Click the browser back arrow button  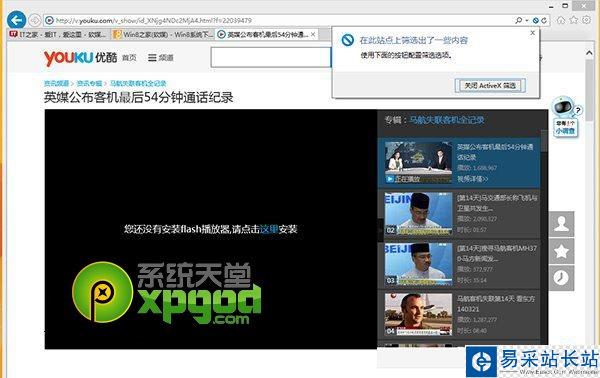[16, 20]
